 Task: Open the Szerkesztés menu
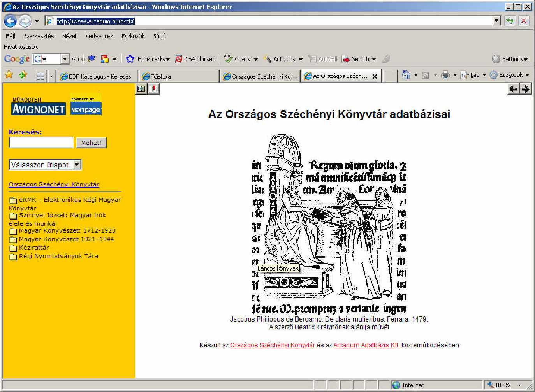point(39,36)
